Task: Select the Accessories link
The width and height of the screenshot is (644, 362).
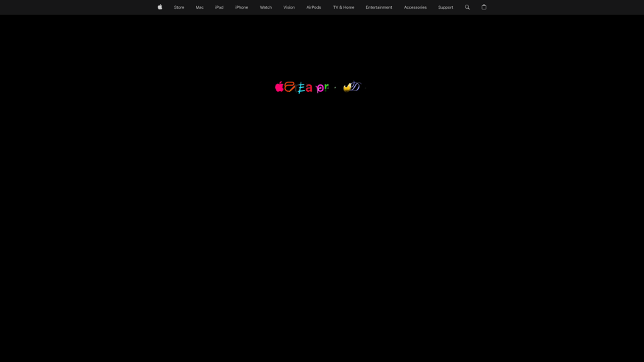Action: tap(415, 7)
